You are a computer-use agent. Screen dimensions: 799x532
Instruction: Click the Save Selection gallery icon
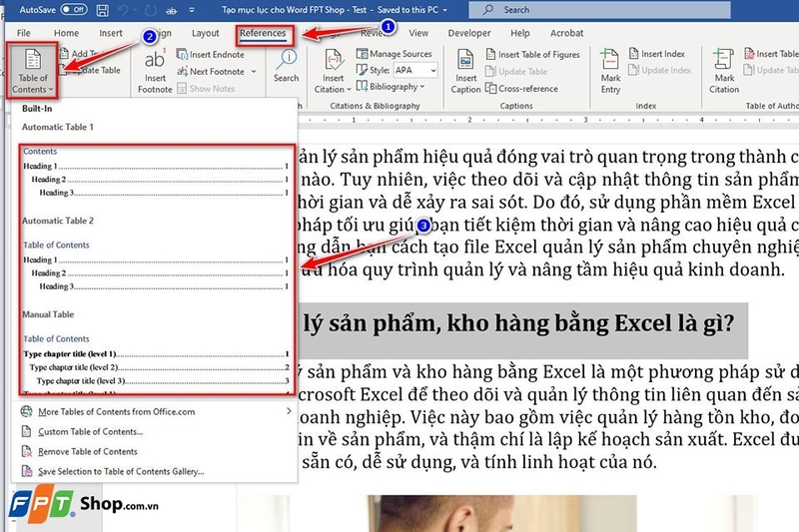[27, 471]
